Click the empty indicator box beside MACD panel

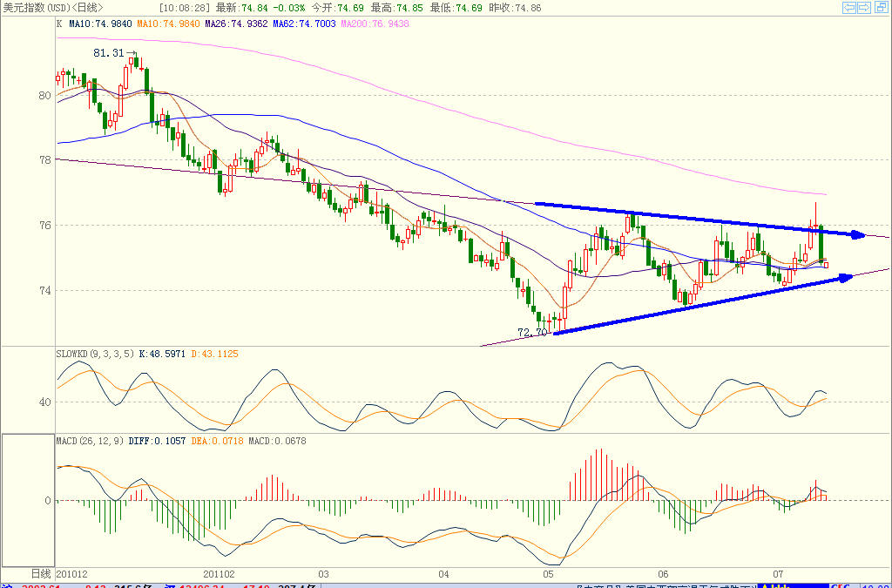coord(29,500)
